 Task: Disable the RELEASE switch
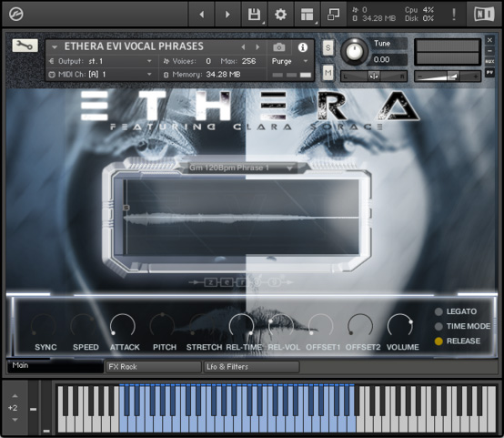[438, 341]
